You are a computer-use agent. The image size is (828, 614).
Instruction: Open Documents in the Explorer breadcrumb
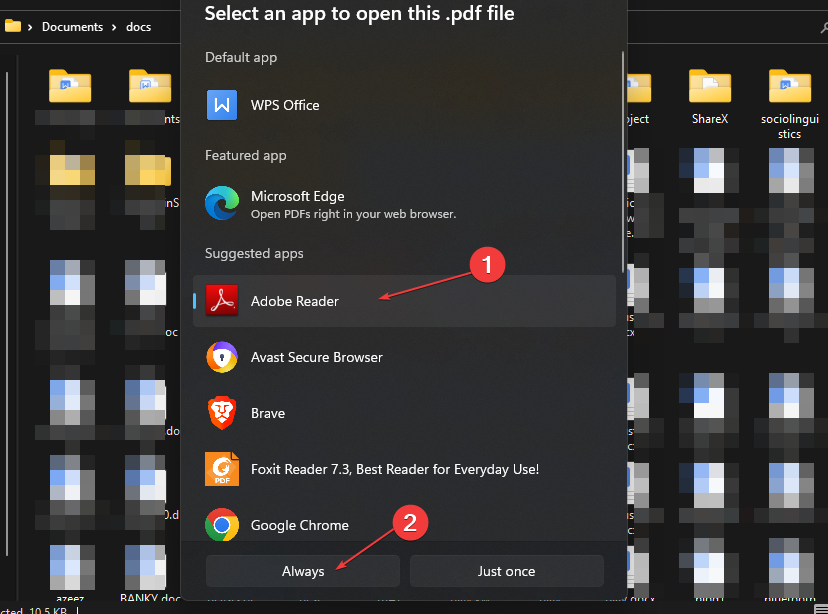72,27
